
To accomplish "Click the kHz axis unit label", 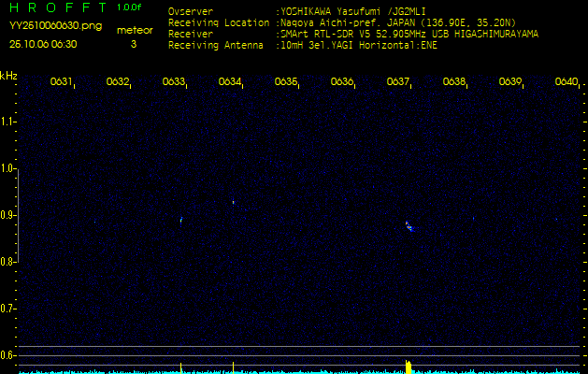I will (x=8, y=76).
